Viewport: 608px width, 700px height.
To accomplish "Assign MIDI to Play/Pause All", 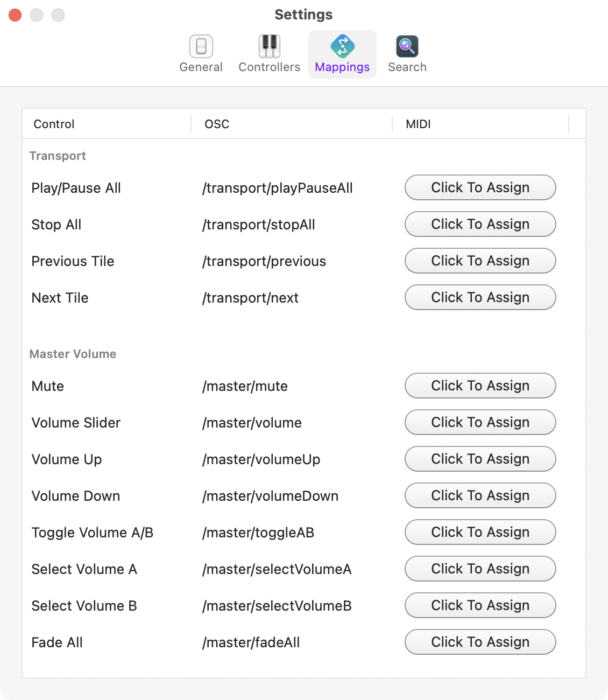I will [480, 187].
